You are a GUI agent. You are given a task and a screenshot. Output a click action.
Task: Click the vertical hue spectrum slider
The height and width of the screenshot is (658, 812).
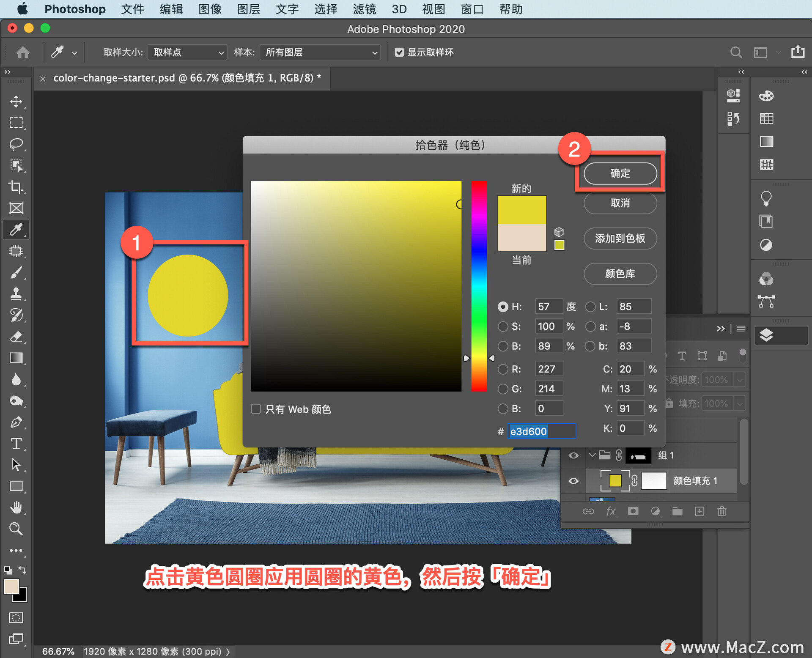[479, 286]
